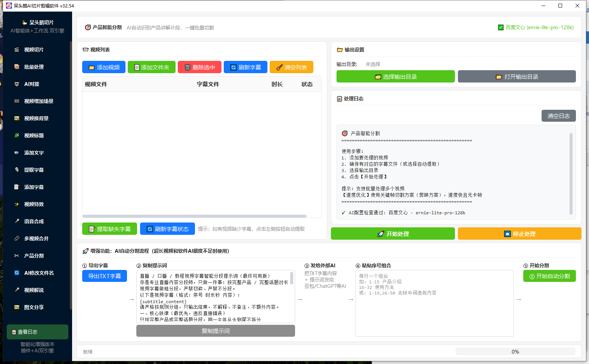
Task: Click the 图文分享 picture icon
Action: (x=16, y=307)
